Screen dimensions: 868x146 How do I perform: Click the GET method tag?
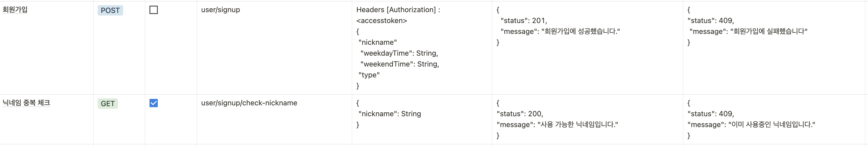coord(108,104)
